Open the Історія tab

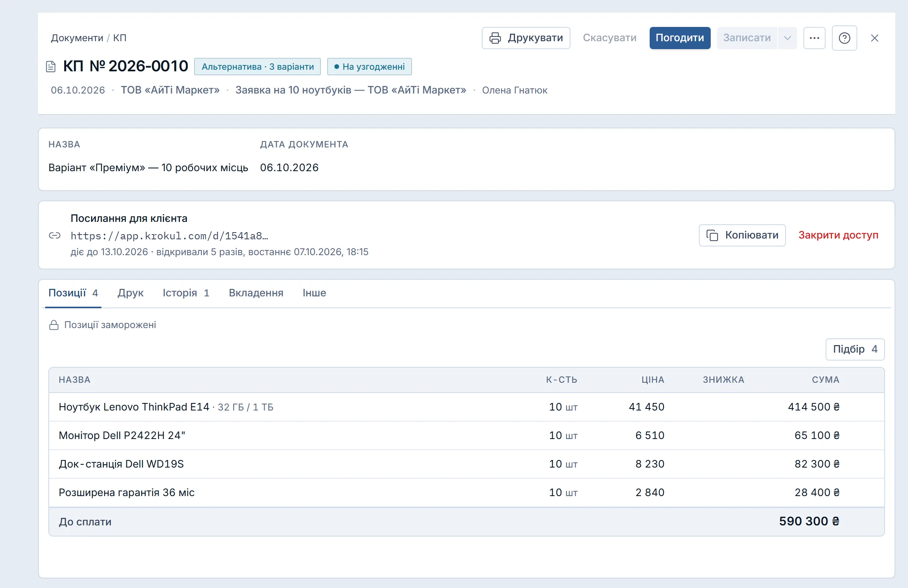tap(186, 293)
